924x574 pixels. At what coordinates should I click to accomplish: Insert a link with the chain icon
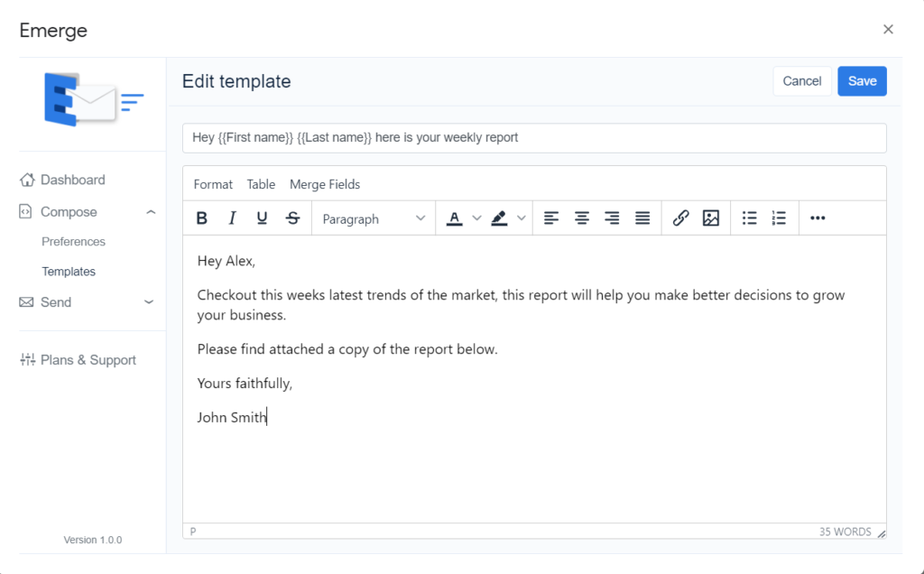click(681, 218)
